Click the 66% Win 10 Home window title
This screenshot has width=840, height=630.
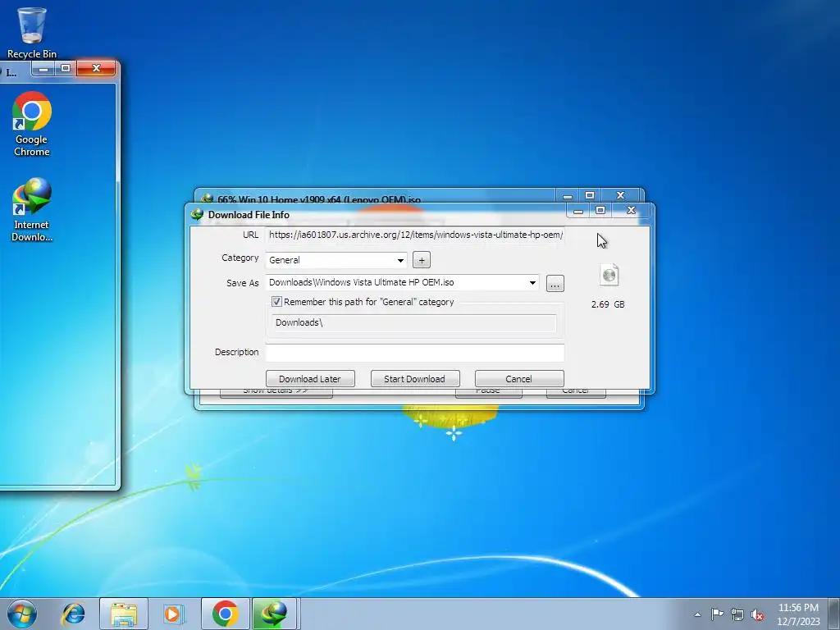(319, 199)
